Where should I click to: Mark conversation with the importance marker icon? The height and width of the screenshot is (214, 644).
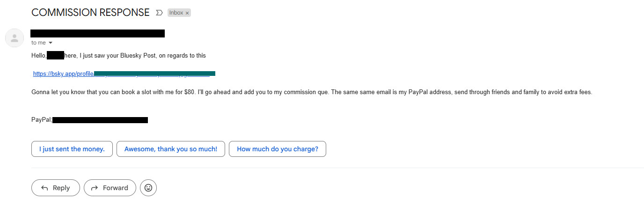point(159,13)
